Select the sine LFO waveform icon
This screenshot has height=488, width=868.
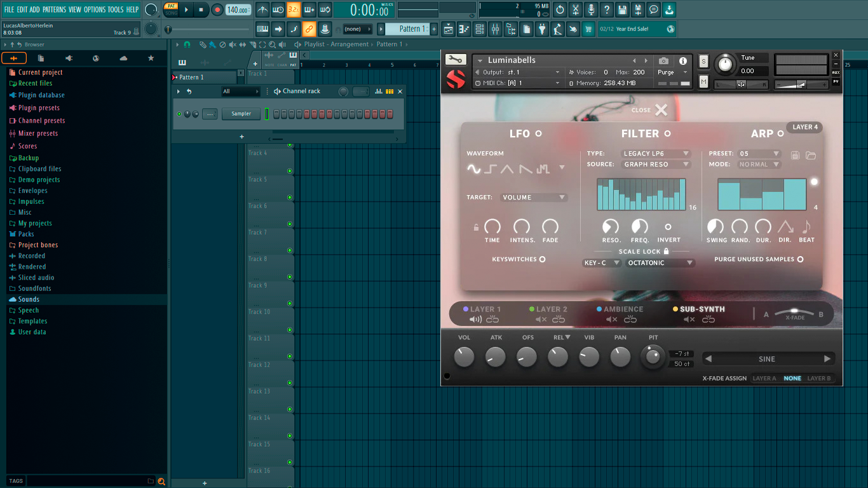(x=474, y=168)
